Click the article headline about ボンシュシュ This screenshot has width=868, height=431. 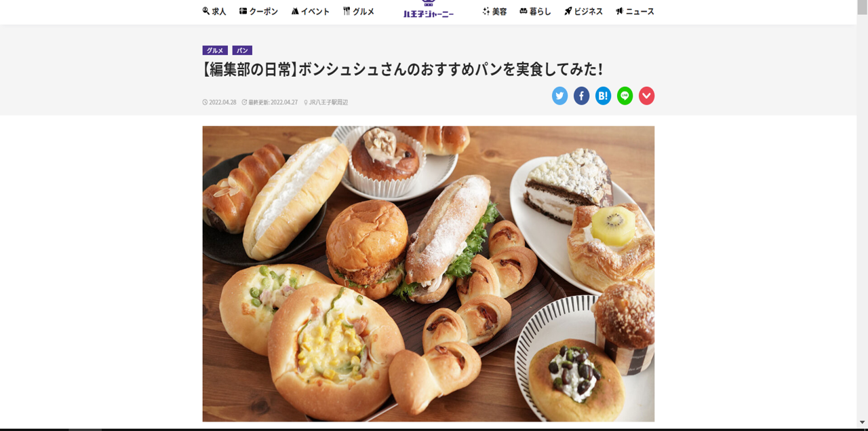[x=403, y=69]
